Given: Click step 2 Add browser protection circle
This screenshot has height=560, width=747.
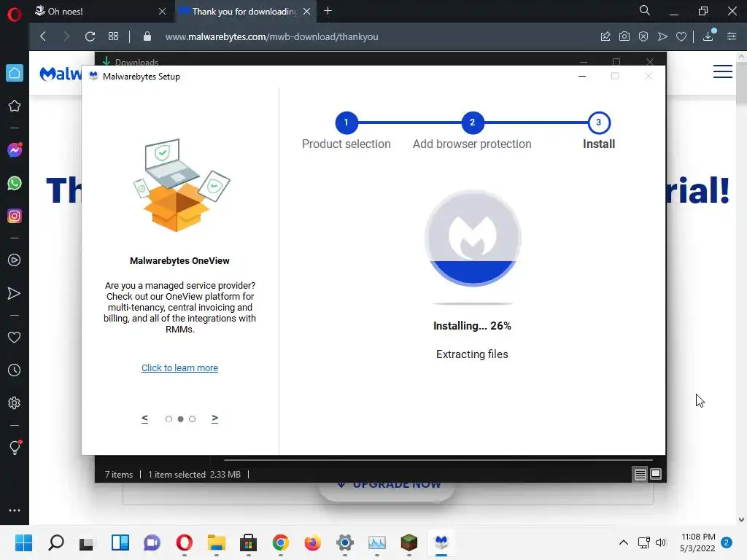Looking at the screenshot, I should [x=472, y=122].
